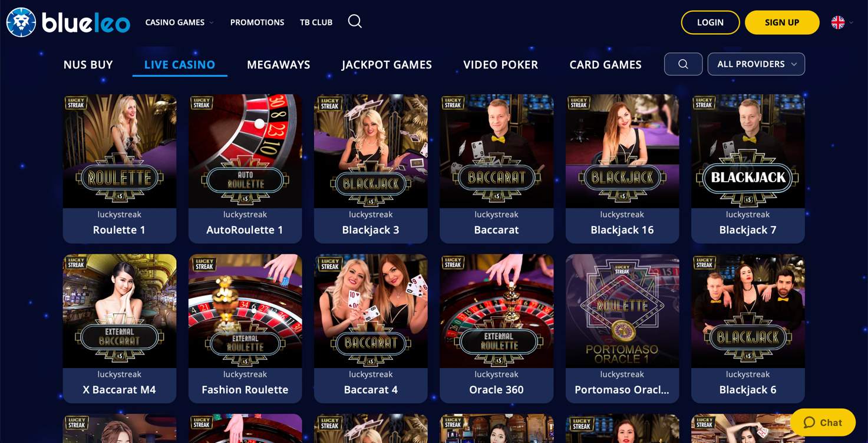Image resolution: width=868 pixels, height=443 pixels.
Task: Click the game filter search icon box
Action: click(683, 64)
